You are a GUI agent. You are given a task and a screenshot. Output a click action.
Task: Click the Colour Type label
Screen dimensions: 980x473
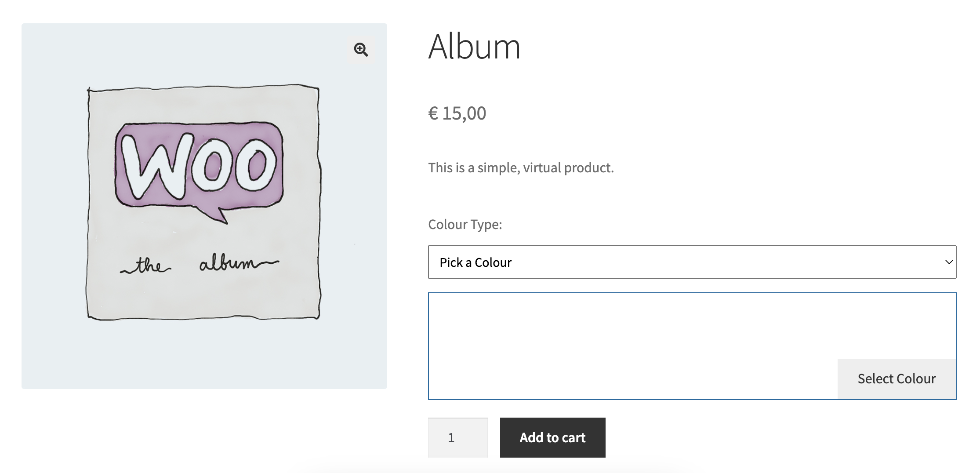point(465,224)
